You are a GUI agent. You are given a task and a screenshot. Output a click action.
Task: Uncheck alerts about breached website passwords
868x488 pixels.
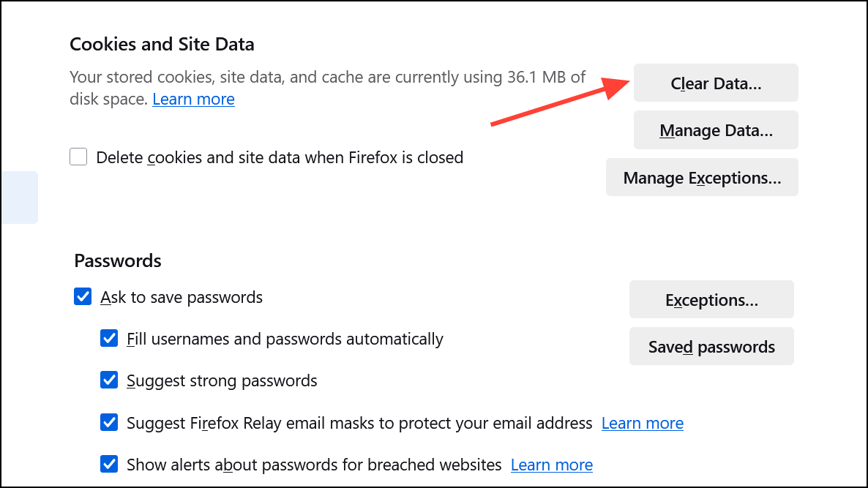point(109,464)
